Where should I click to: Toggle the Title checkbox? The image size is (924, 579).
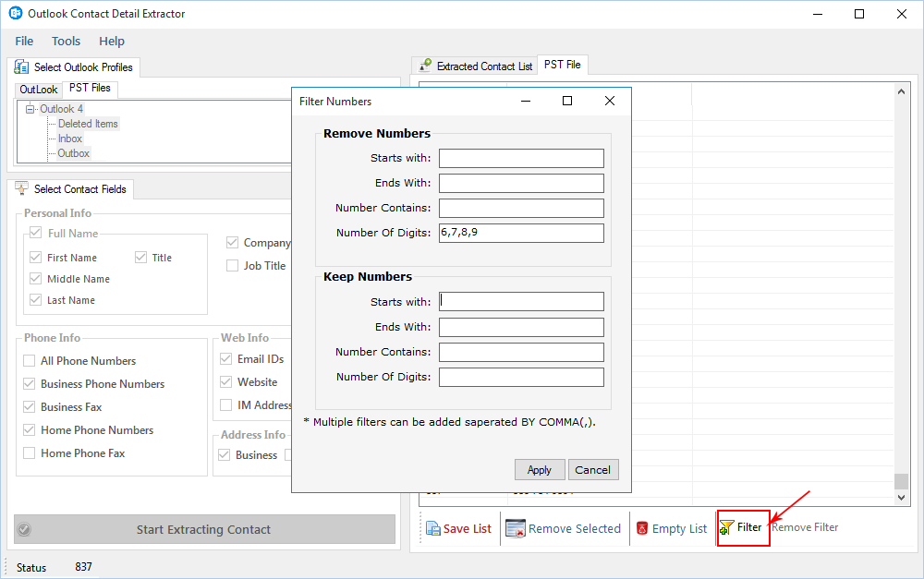click(x=140, y=257)
